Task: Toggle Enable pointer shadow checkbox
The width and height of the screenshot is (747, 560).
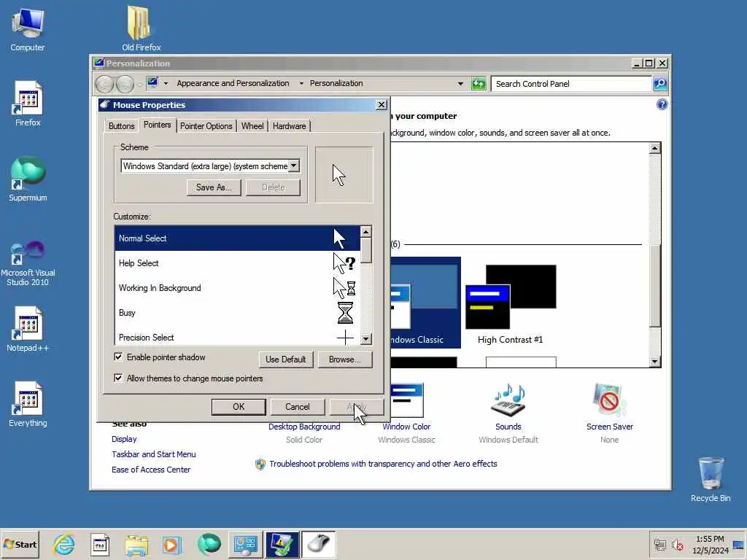Action: point(118,357)
